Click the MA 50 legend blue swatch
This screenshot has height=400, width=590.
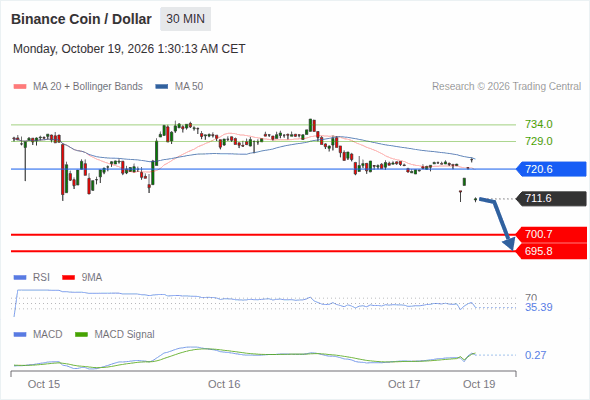162,87
